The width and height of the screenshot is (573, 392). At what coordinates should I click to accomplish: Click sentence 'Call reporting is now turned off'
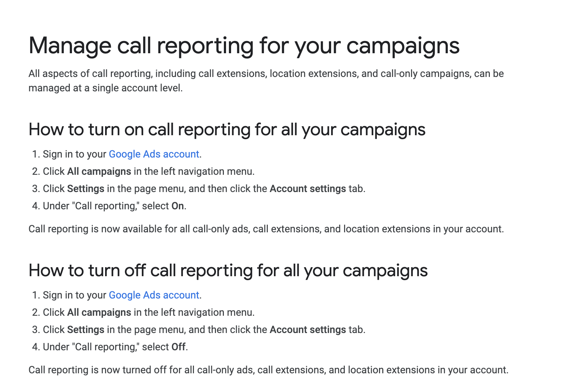[269, 370]
